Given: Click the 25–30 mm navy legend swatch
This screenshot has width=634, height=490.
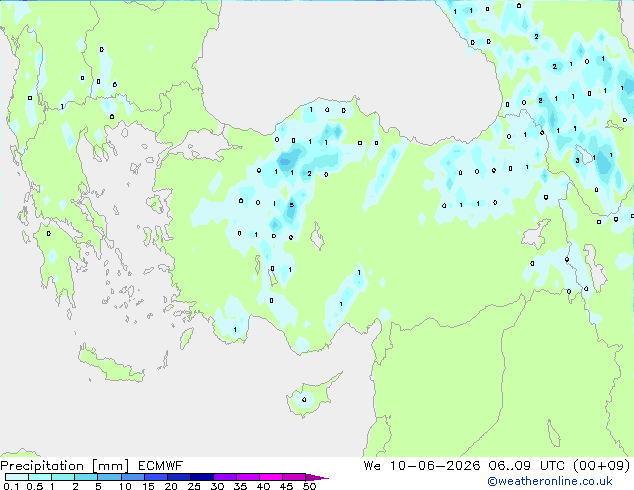Looking at the screenshot, I should [x=202, y=477].
